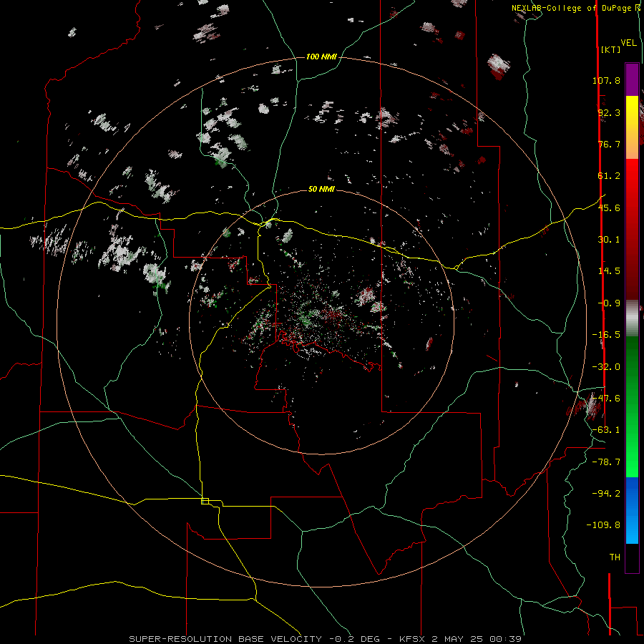Pick the blue segment of the color bar

pos(632,510)
